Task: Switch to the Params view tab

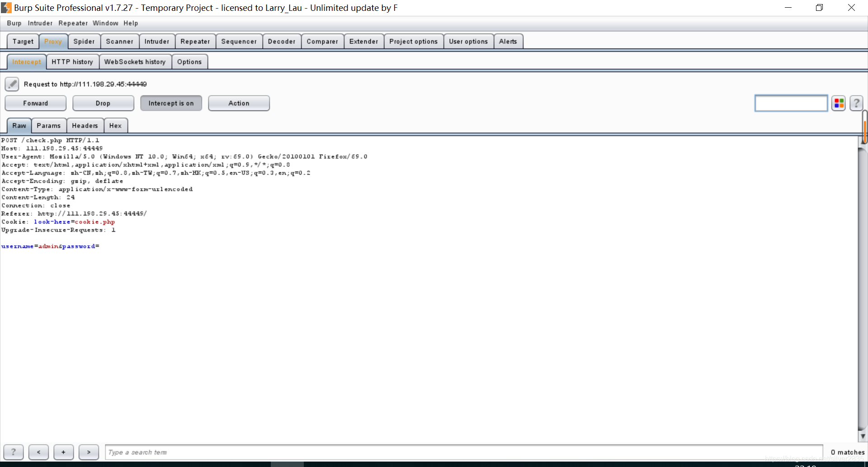Action: [49, 125]
